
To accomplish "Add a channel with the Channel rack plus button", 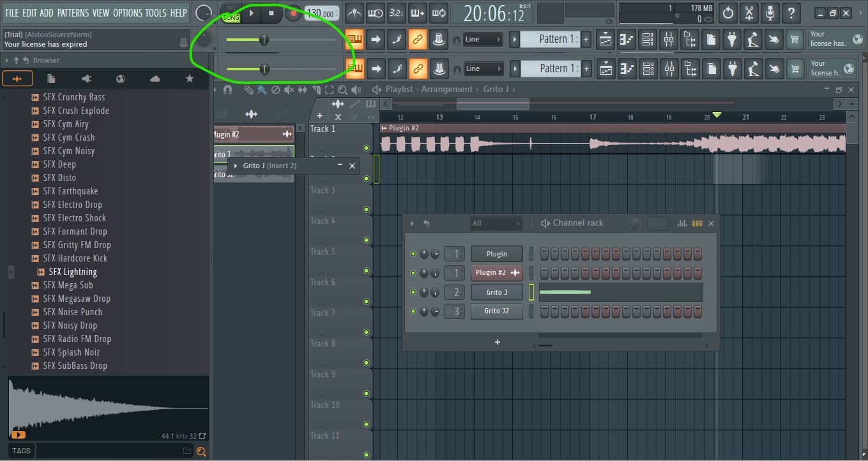I will pos(498,342).
